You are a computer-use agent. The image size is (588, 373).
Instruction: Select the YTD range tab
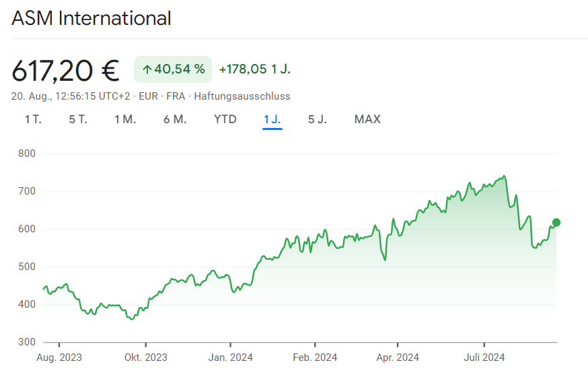point(225,119)
